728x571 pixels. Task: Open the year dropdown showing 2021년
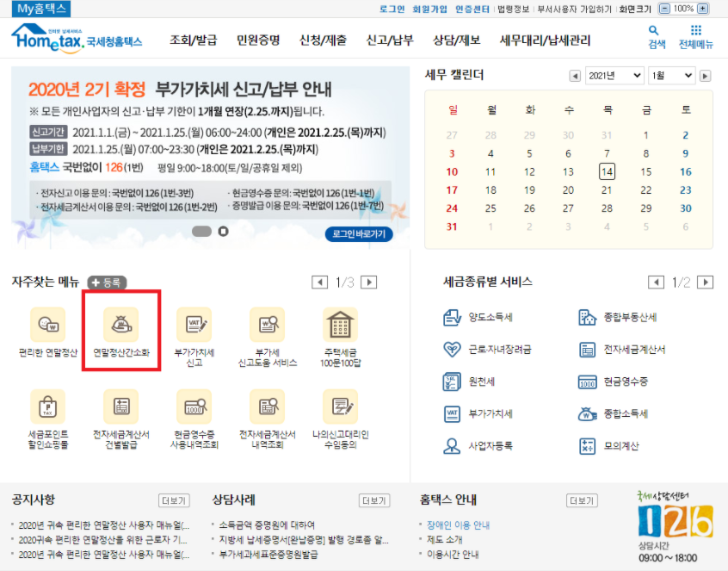(614, 75)
